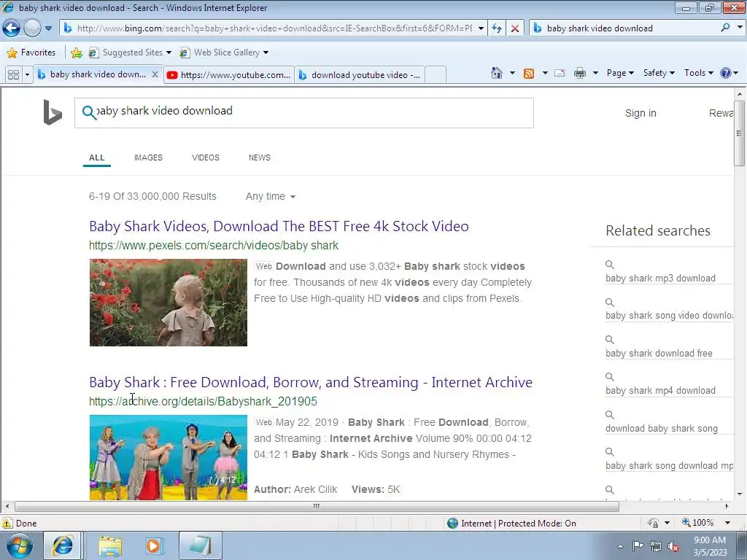Click the Refresh button beside address bar
The height and width of the screenshot is (560, 747).
[496, 28]
